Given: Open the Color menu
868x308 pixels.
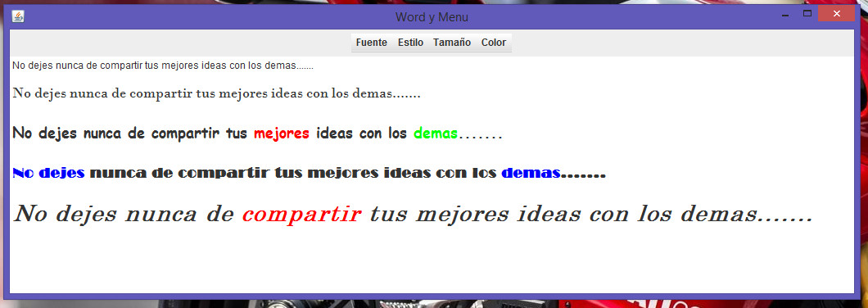Looking at the screenshot, I should click(494, 43).
